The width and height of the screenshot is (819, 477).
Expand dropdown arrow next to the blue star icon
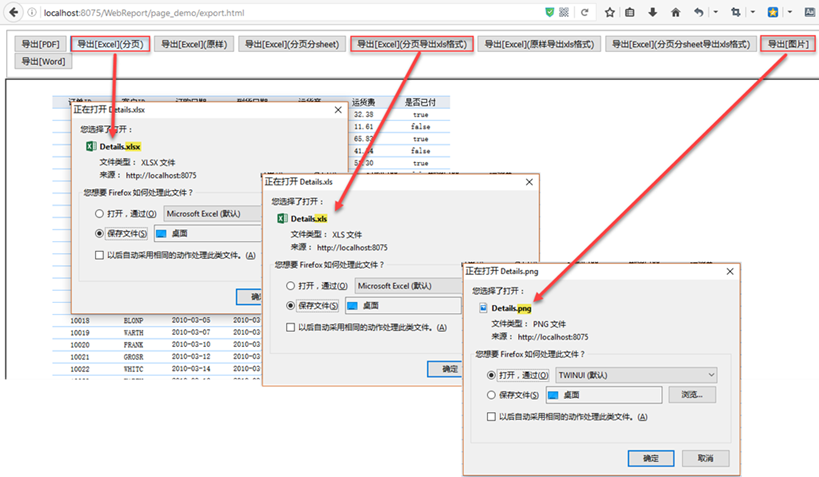coord(790,12)
